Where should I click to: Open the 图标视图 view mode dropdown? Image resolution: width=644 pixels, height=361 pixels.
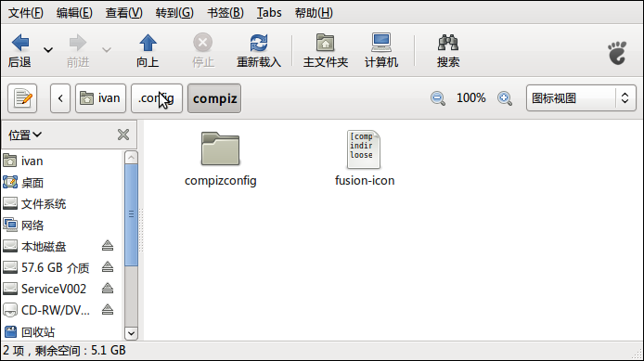coord(581,98)
